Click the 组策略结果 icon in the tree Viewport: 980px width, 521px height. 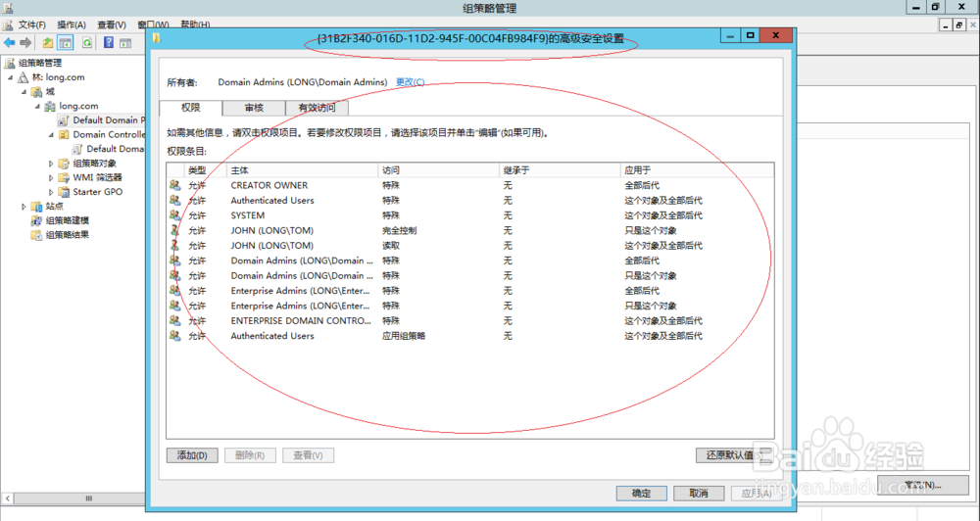pos(37,235)
